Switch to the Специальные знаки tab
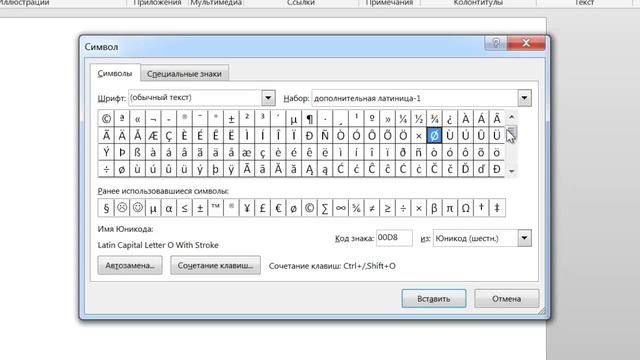Viewport: 640px width, 360px height. point(184,74)
